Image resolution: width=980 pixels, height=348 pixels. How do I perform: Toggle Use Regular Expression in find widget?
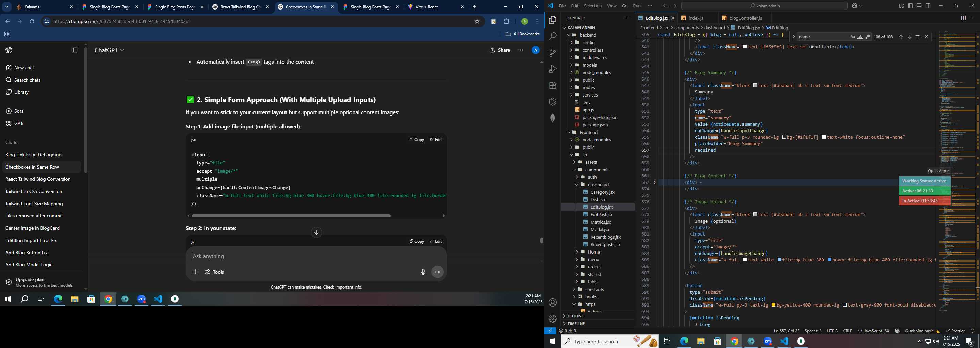868,37
